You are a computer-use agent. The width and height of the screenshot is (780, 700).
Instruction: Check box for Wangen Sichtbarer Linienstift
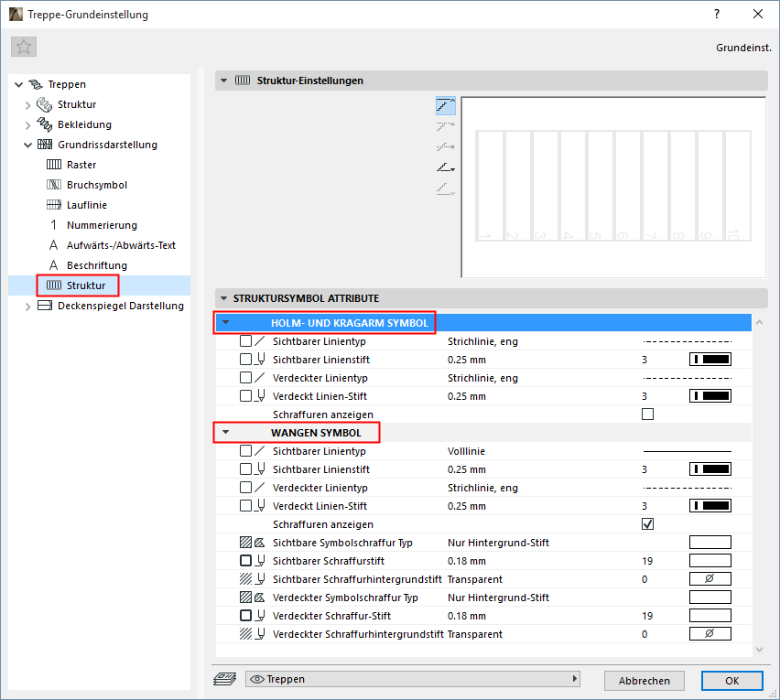(245, 468)
